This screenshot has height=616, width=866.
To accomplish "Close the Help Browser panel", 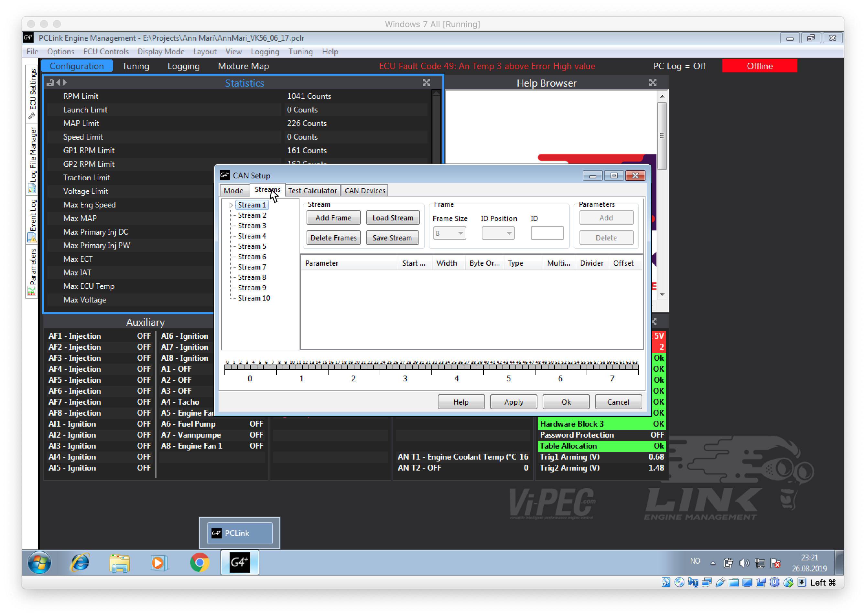I will click(652, 83).
